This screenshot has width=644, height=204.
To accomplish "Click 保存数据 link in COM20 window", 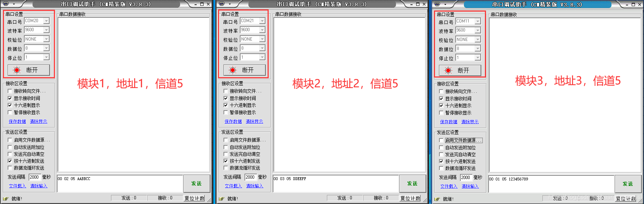I will point(17,121).
